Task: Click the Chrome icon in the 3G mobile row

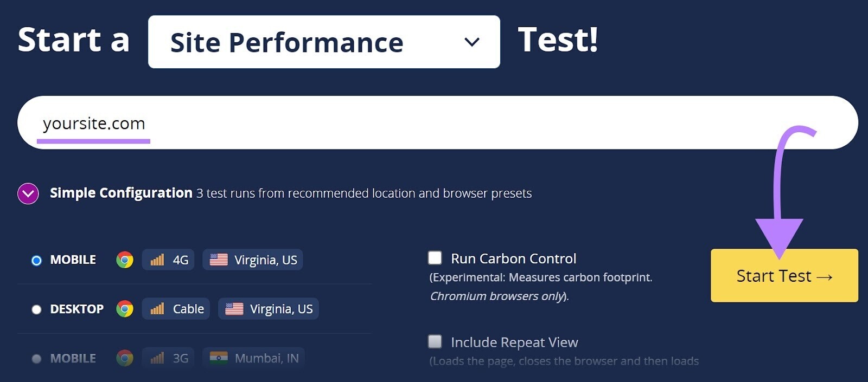Action: (x=125, y=358)
